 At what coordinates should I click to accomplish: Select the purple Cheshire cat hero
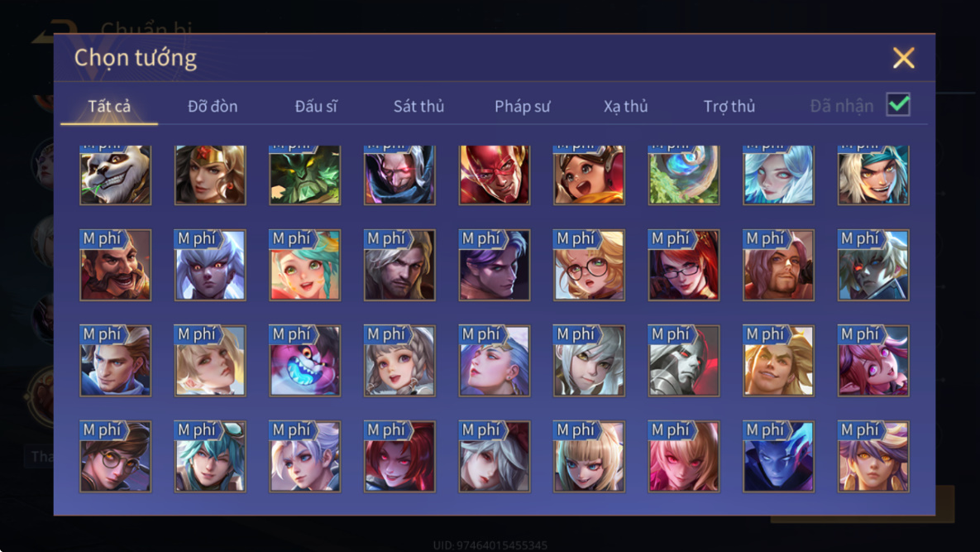click(305, 361)
